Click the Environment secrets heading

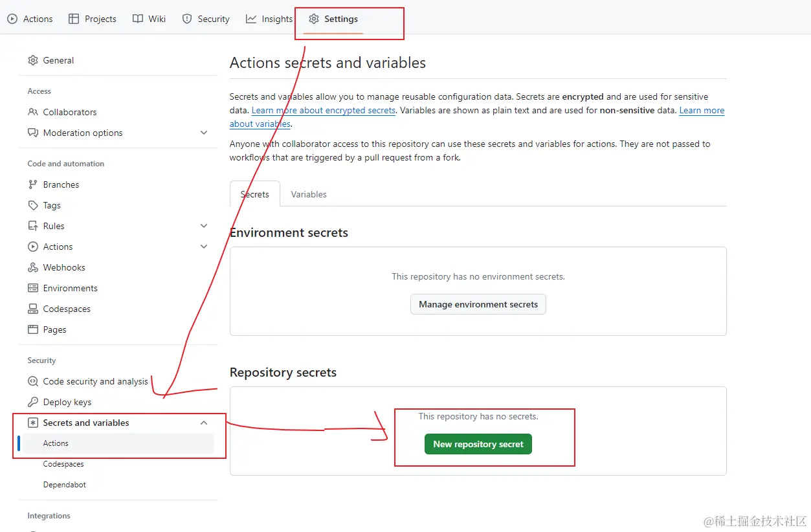(289, 232)
